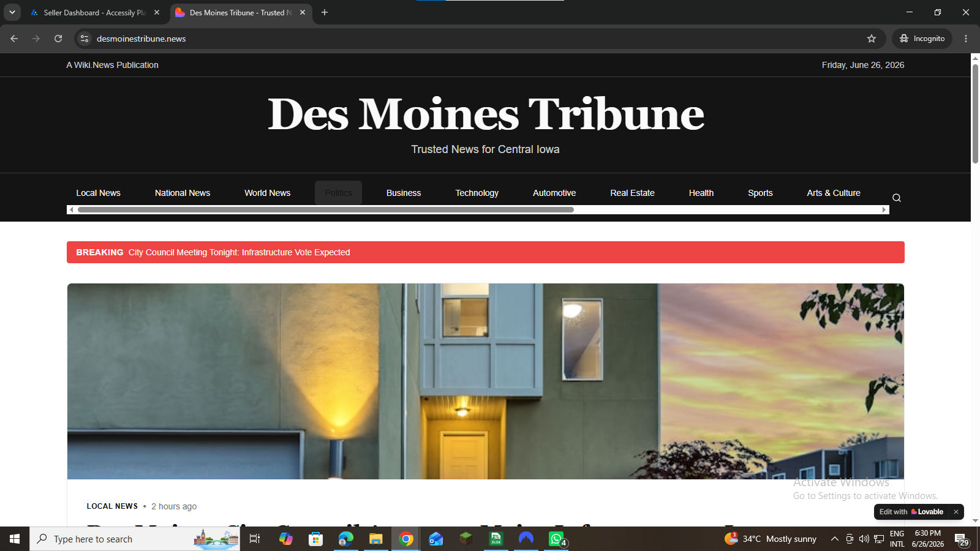Open the Local News section
Viewport: 980px width, 551px height.
click(98, 193)
